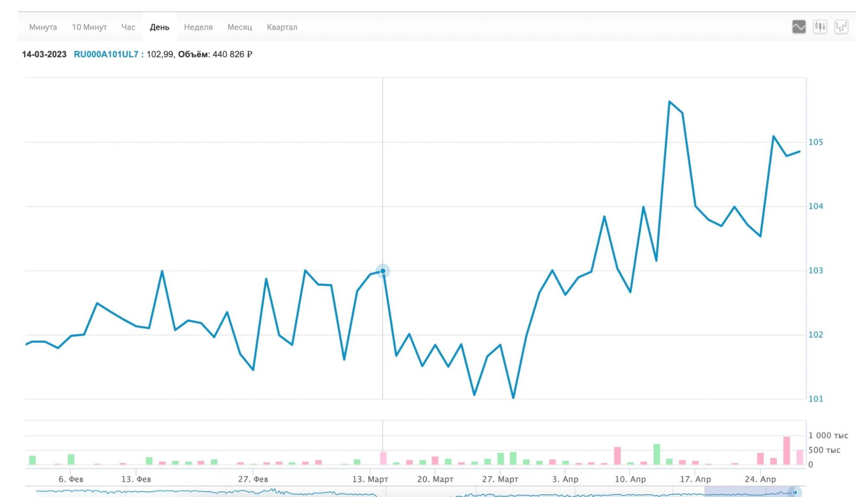Click the 6. Фев date label
868x497 pixels.
click(71, 479)
